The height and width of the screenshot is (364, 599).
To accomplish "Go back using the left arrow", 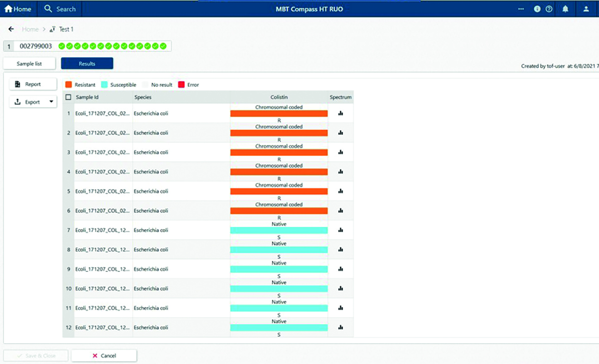I will (11, 29).
